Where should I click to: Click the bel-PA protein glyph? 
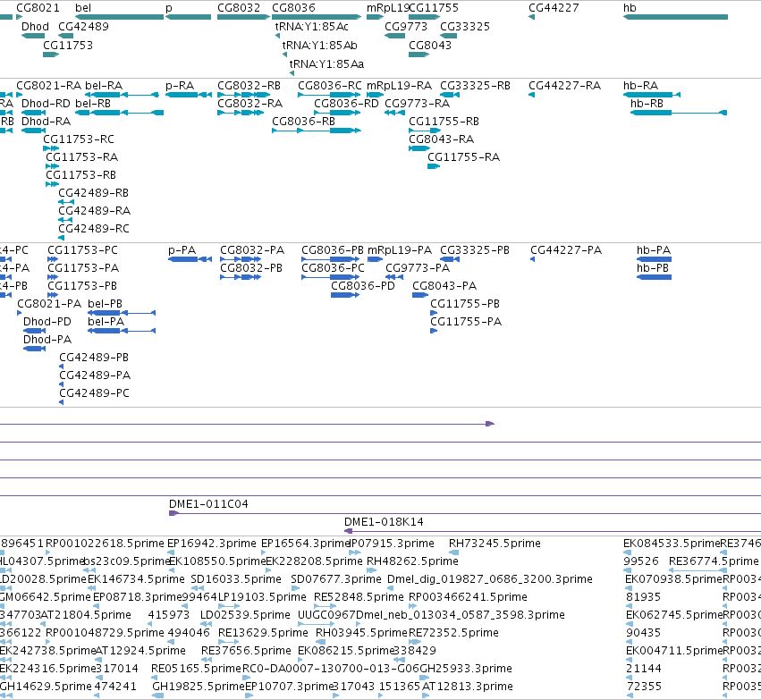pyautogui.click(x=122, y=331)
